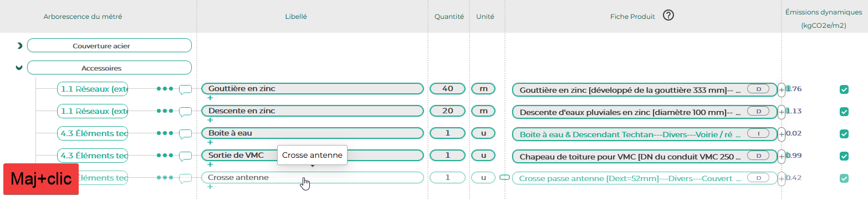Screen dimensions: 868x200
Task: Click the link icon before Crosse passe antenne
Action: (x=504, y=177)
